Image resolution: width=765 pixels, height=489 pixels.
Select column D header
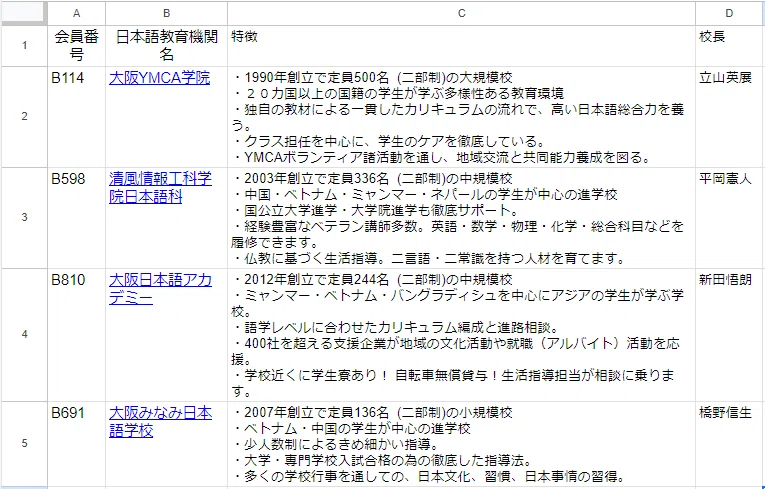click(x=730, y=13)
